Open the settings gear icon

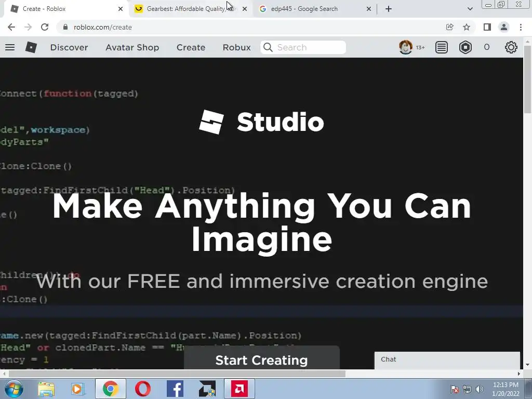coord(511,47)
